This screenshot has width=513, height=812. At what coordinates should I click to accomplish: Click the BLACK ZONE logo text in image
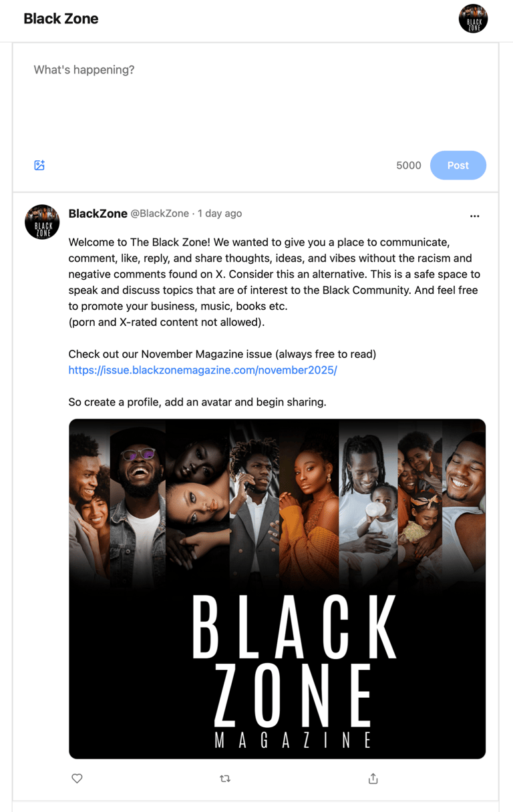click(x=295, y=662)
